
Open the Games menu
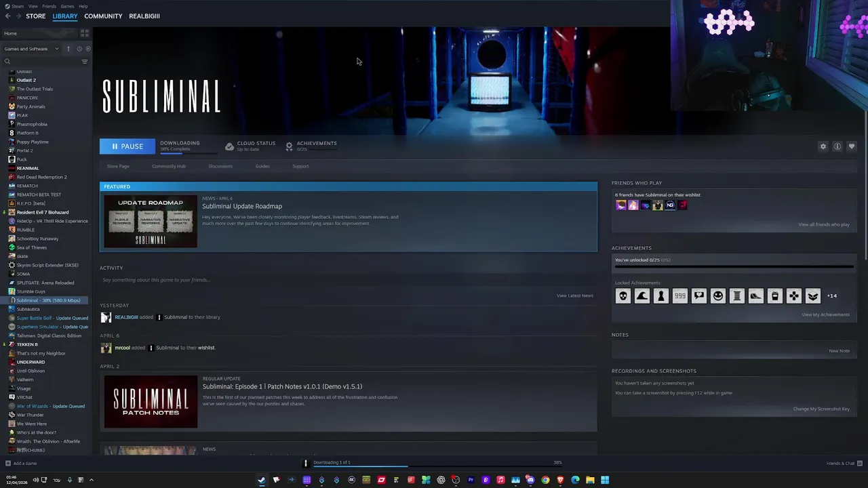click(x=67, y=6)
